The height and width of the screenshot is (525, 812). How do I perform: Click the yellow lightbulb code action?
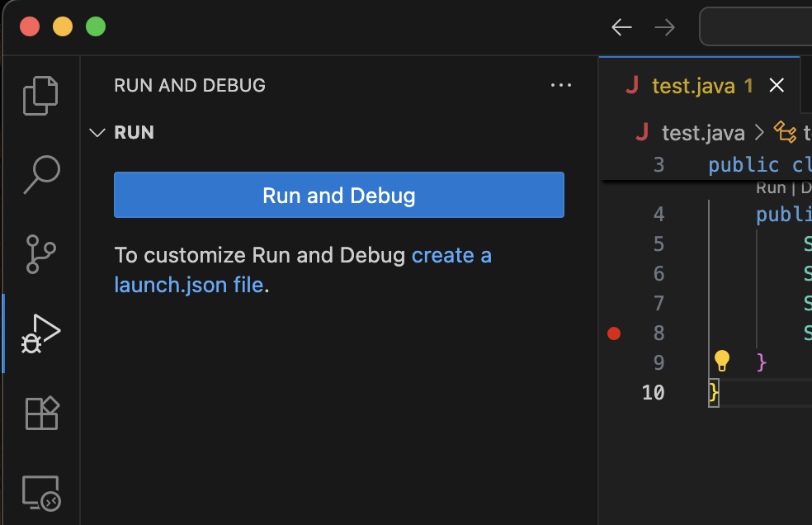[722, 361]
